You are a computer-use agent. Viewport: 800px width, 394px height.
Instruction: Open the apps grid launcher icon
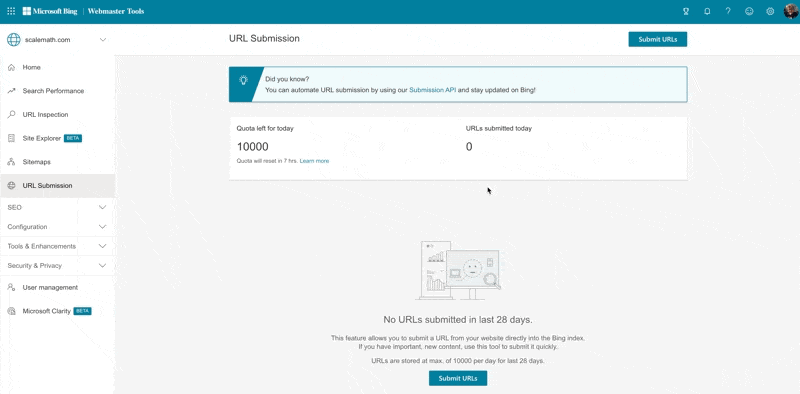coord(11,11)
